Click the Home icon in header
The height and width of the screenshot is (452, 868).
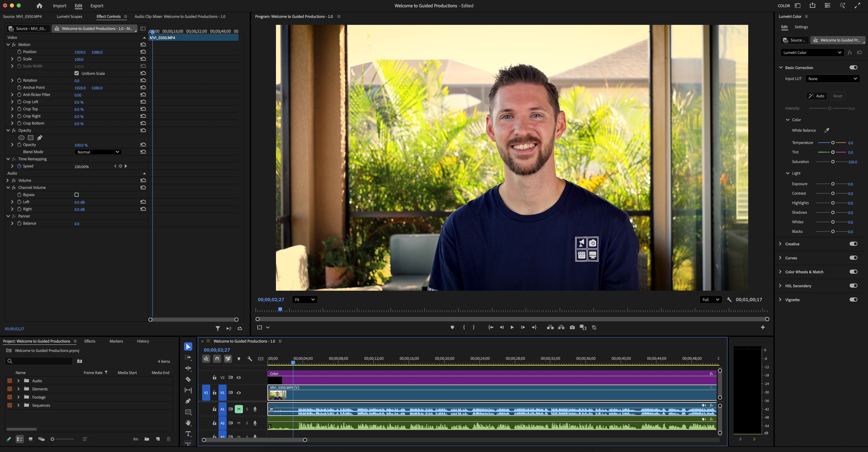pos(39,6)
